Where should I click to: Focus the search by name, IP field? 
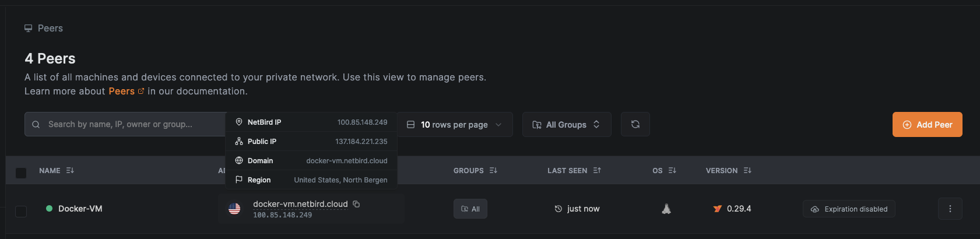[x=125, y=124]
